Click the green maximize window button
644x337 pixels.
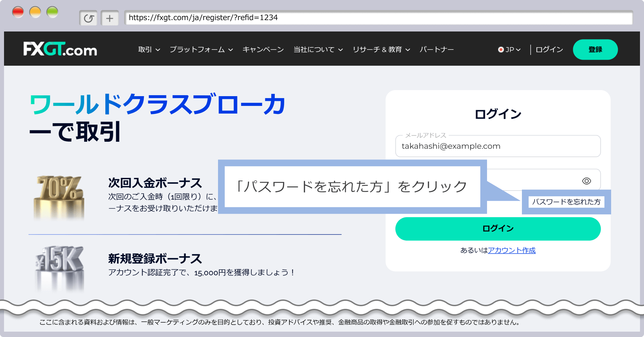[x=52, y=12]
